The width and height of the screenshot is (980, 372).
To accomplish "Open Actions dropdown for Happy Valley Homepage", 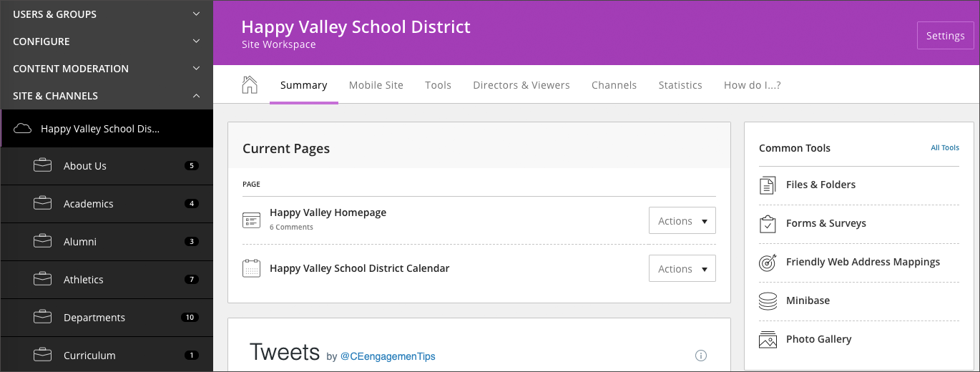I will point(682,221).
